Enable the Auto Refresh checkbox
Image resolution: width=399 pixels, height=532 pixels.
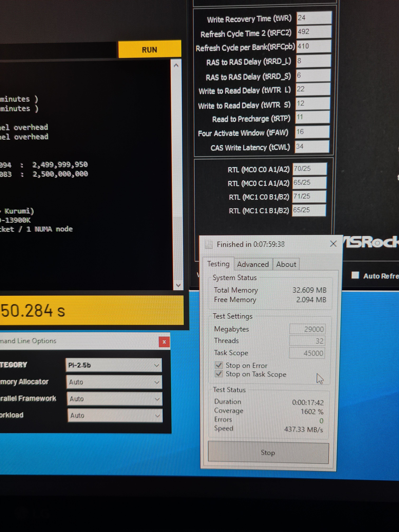[x=355, y=275]
